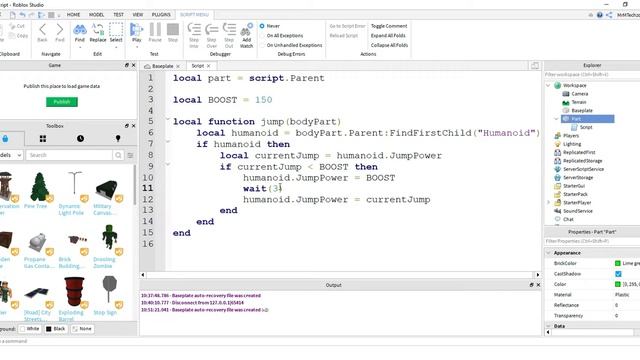Click the Select tool icon
Screen dimensions: 640x360
click(x=116, y=30)
